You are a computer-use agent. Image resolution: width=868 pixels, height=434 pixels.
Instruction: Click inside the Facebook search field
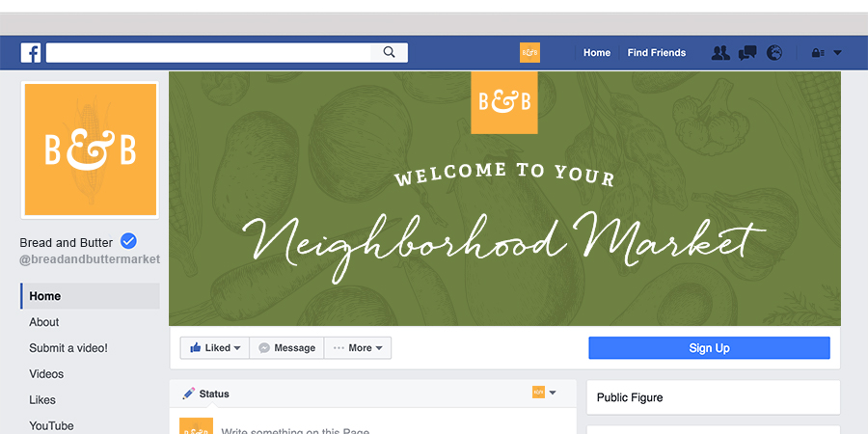pyautogui.click(x=208, y=53)
